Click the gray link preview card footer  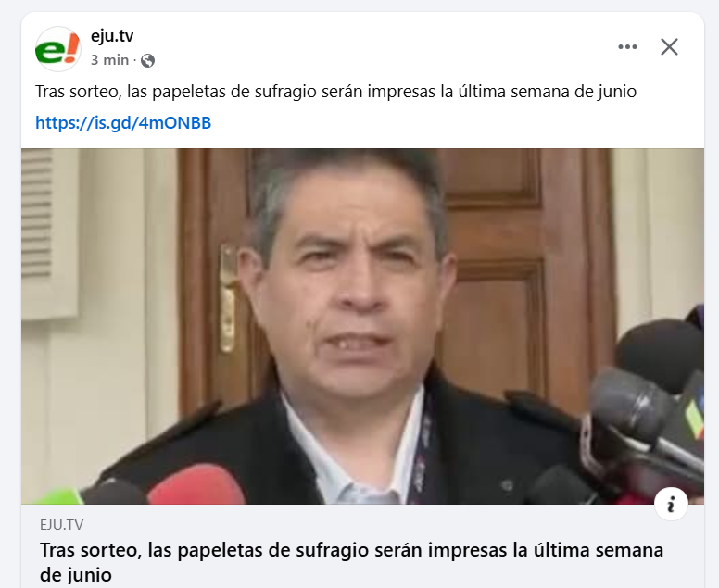(362, 546)
